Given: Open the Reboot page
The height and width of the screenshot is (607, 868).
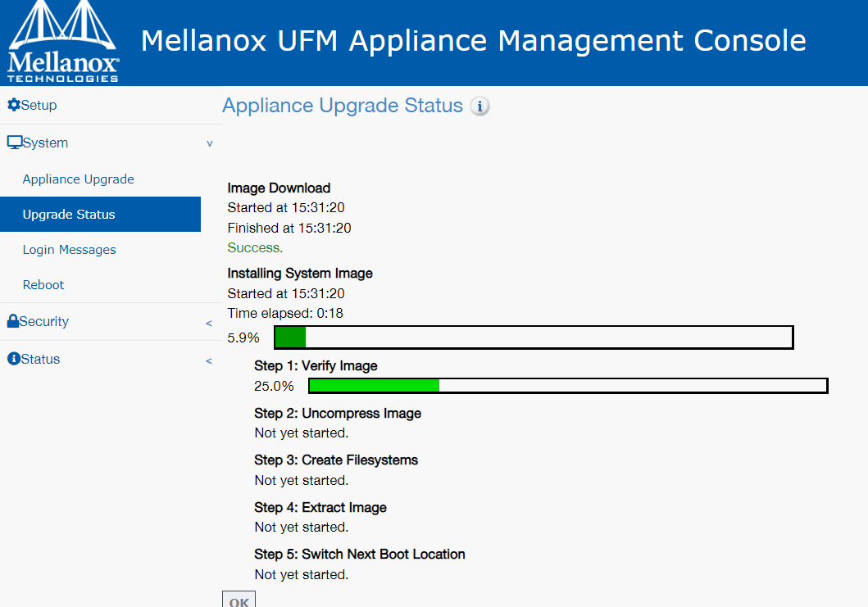Looking at the screenshot, I should 43,285.
